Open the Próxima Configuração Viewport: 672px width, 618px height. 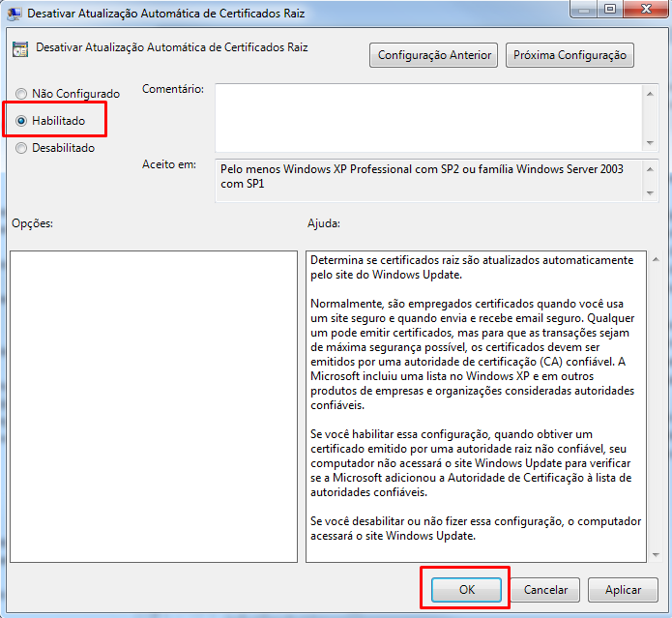(570, 55)
